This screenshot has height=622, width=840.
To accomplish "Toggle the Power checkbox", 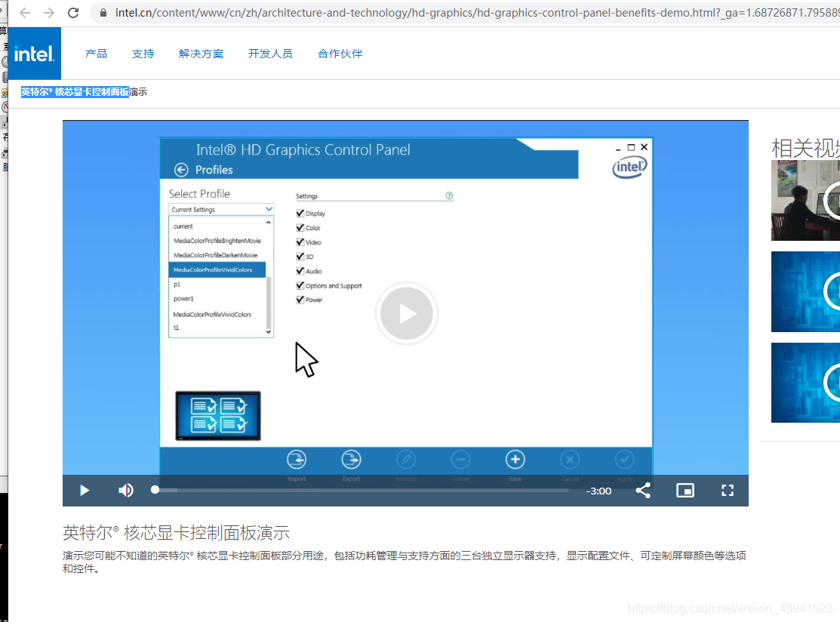I will [x=300, y=300].
